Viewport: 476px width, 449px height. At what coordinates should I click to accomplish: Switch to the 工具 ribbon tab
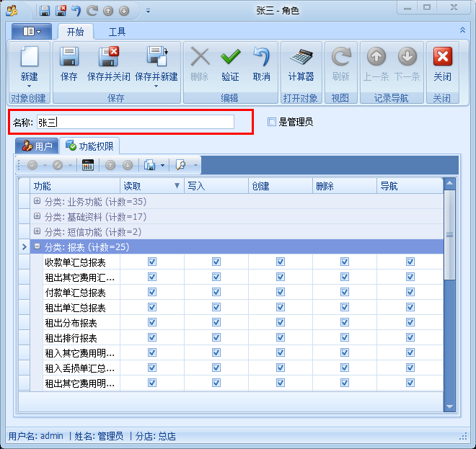coord(118,32)
